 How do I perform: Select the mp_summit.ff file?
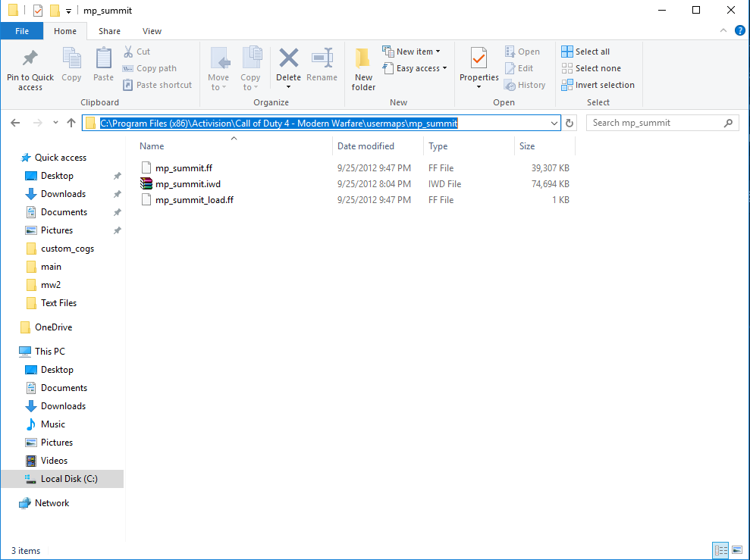(184, 167)
